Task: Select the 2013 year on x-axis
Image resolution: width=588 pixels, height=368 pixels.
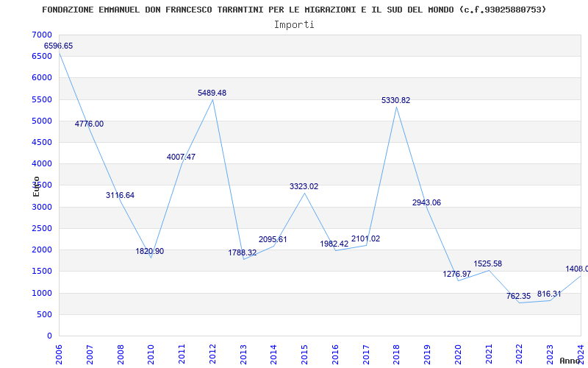Action: tap(243, 355)
